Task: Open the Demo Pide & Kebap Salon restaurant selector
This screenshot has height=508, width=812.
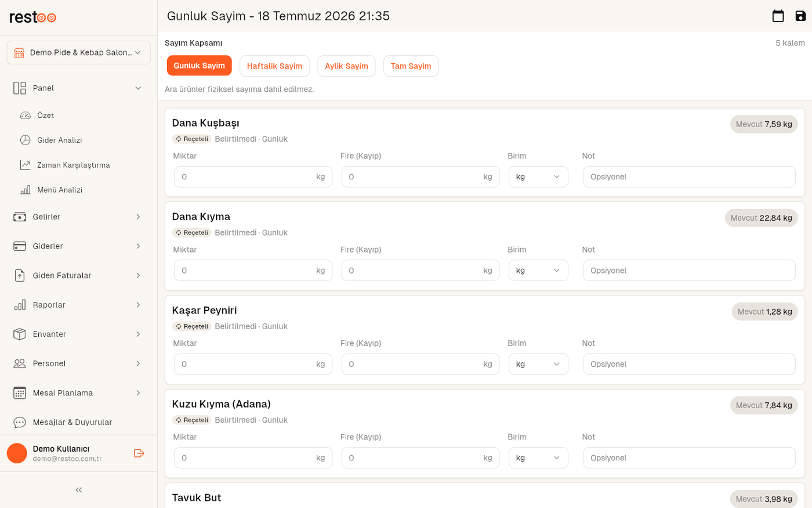Action: pos(79,52)
